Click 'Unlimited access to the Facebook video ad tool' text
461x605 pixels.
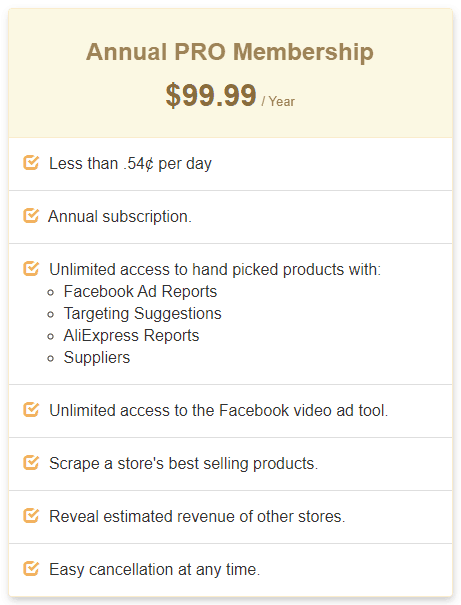219,410
